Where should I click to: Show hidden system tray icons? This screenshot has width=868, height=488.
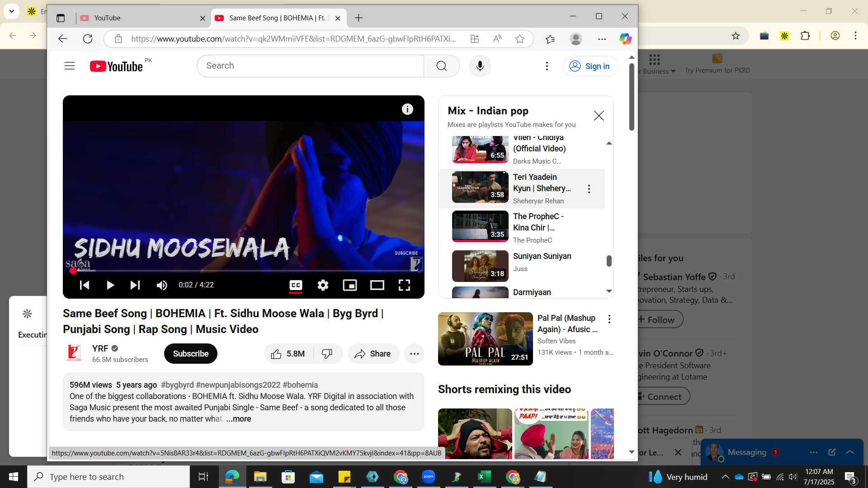[x=725, y=477]
